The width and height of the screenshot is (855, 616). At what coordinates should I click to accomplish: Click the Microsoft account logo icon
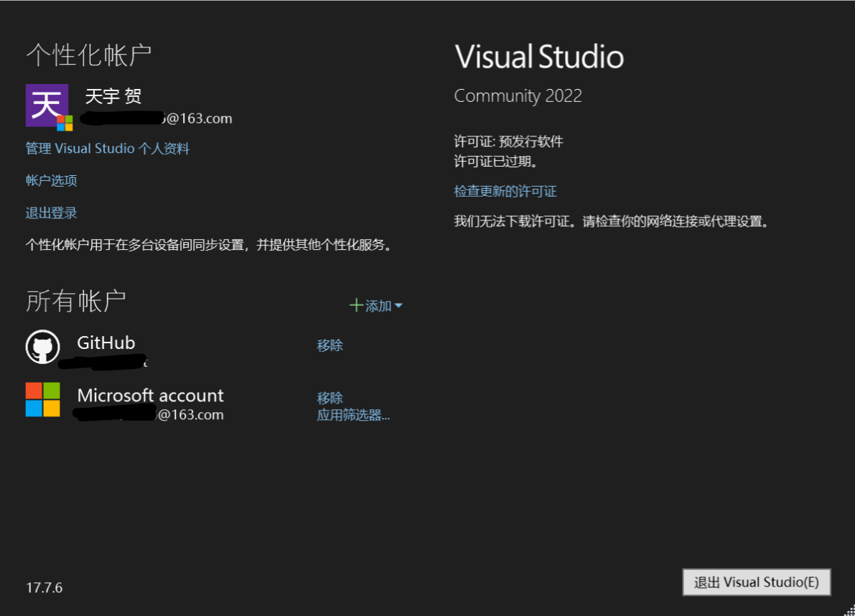[42, 400]
